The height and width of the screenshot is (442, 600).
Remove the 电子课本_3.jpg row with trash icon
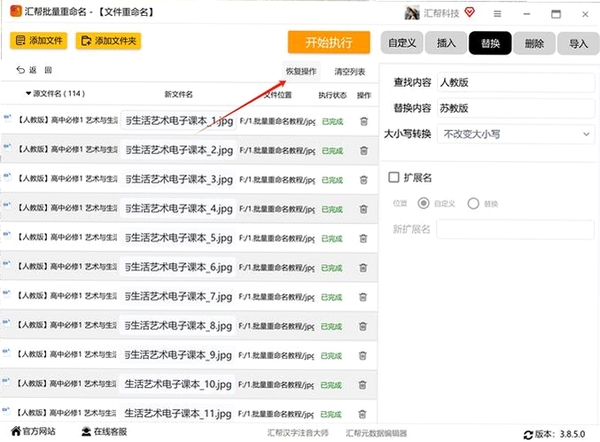pyautogui.click(x=364, y=180)
